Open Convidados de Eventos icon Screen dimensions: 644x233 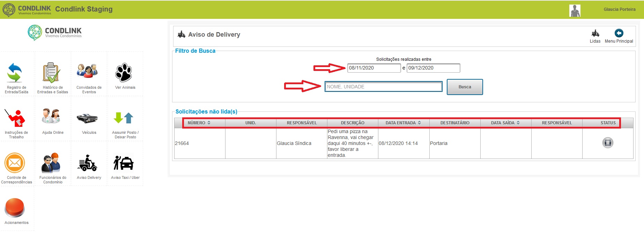click(87, 71)
